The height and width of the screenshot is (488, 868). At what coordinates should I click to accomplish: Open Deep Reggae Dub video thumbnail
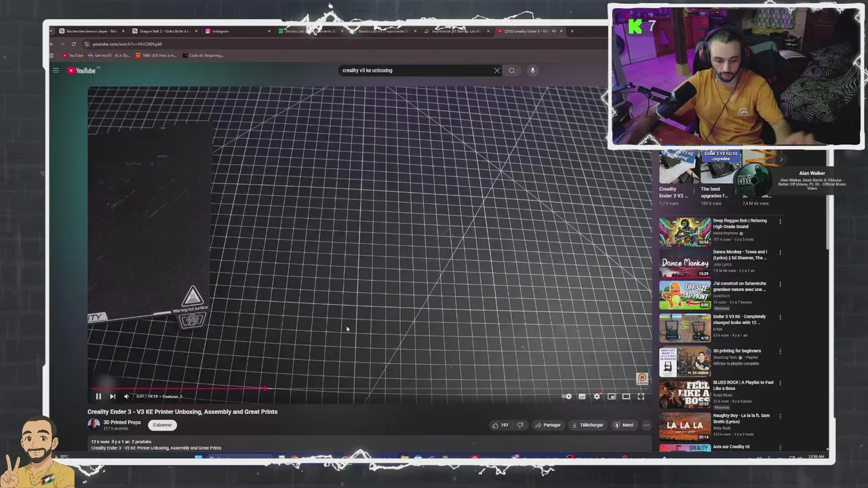(685, 231)
